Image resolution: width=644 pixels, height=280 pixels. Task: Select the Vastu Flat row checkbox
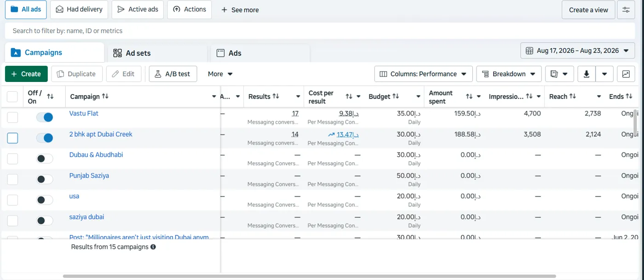tap(12, 117)
